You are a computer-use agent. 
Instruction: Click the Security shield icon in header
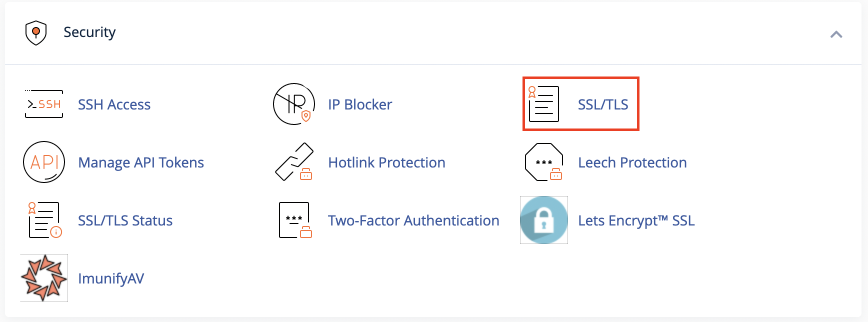click(x=36, y=33)
